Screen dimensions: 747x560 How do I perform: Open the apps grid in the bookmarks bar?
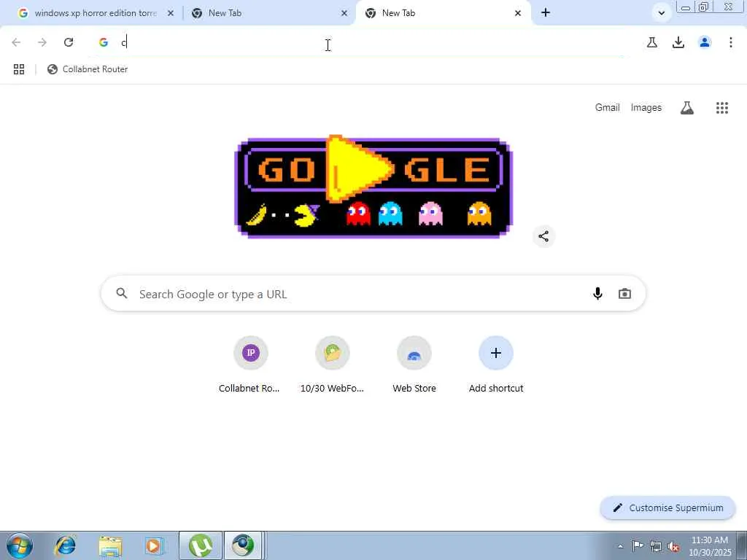click(x=19, y=69)
